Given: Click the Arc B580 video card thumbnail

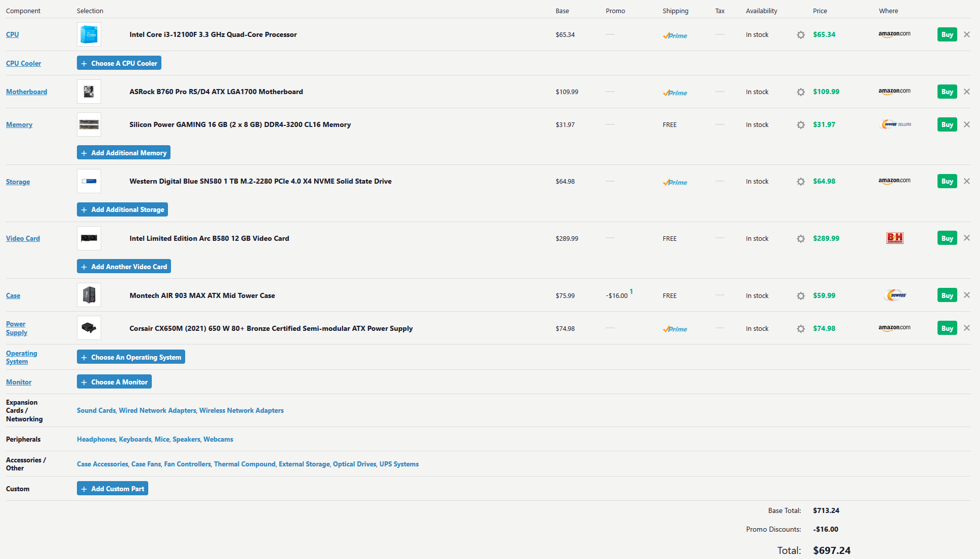Looking at the screenshot, I should [x=89, y=238].
